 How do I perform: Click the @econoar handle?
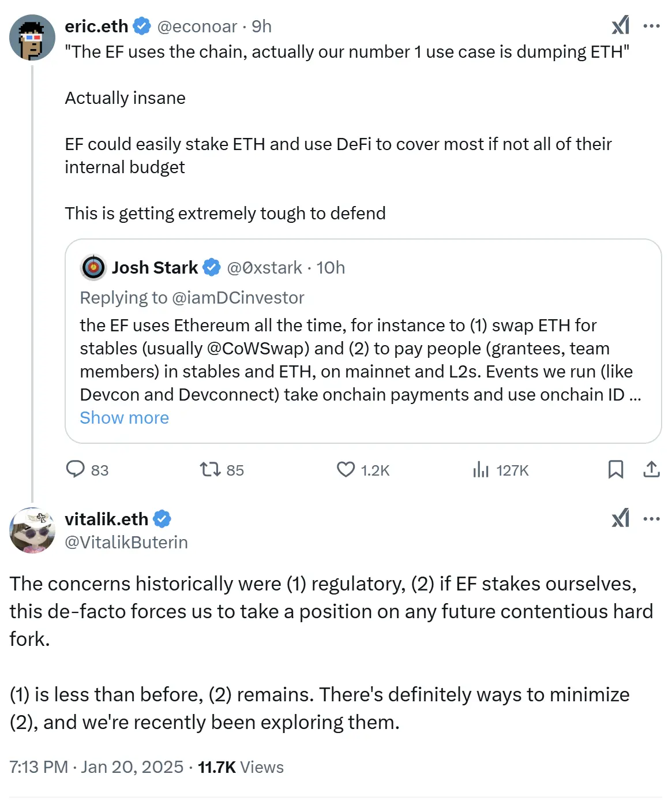tap(199, 26)
